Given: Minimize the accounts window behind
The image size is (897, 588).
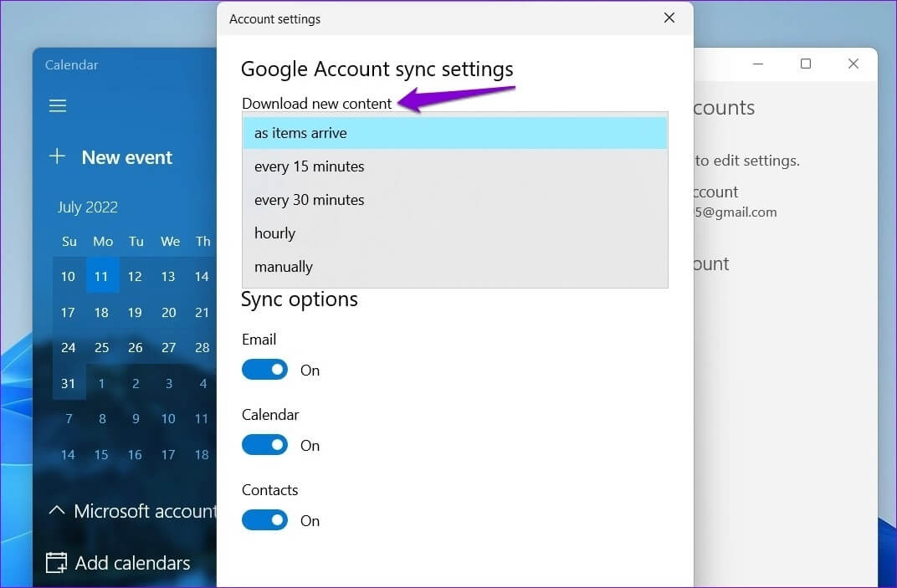Looking at the screenshot, I should (x=758, y=64).
